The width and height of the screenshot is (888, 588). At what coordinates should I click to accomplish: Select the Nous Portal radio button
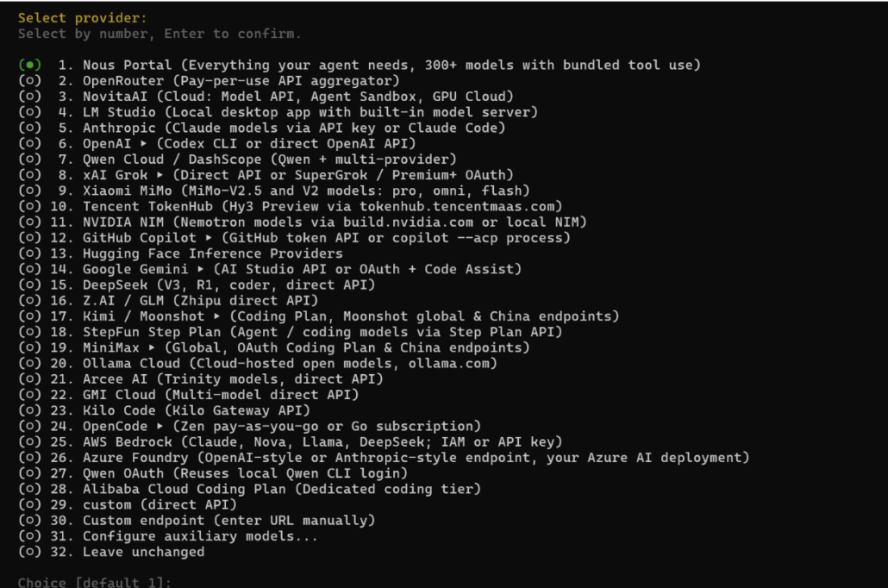tap(29, 66)
